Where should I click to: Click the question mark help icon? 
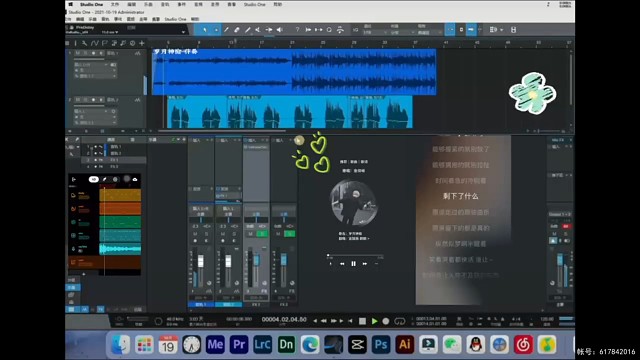pos(297,30)
